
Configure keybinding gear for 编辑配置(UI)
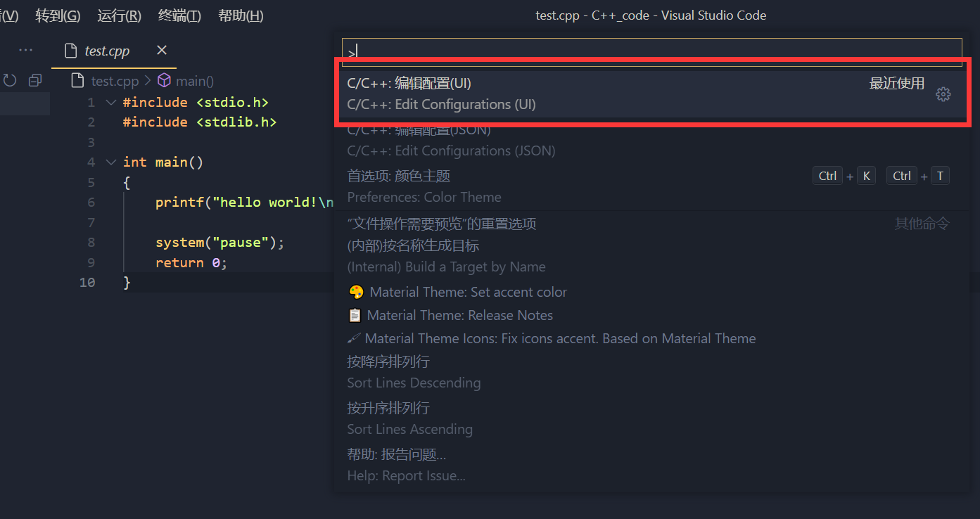coord(943,94)
